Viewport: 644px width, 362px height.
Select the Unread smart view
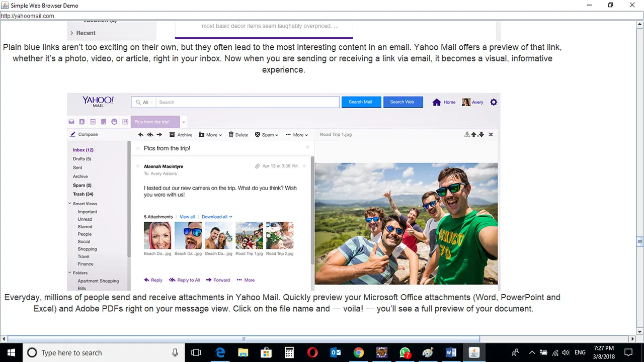click(x=85, y=219)
